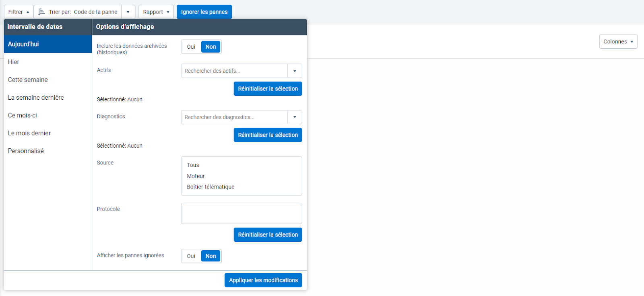Set Afficher les pannes ignorées to Oui
This screenshot has width=644, height=296.
(x=191, y=256)
